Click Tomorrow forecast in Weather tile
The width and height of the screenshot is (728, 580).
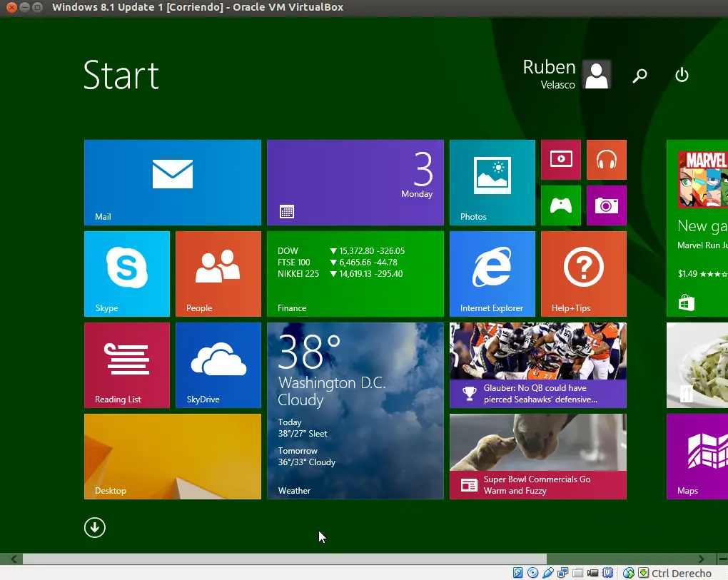(306, 457)
